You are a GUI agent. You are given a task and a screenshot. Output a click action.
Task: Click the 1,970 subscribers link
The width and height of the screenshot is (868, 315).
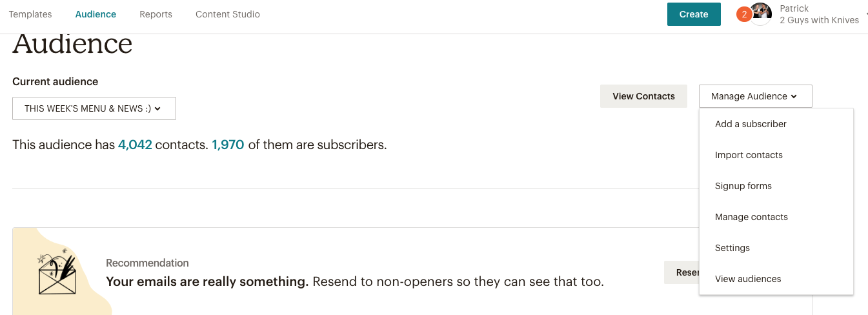[228, 145]
